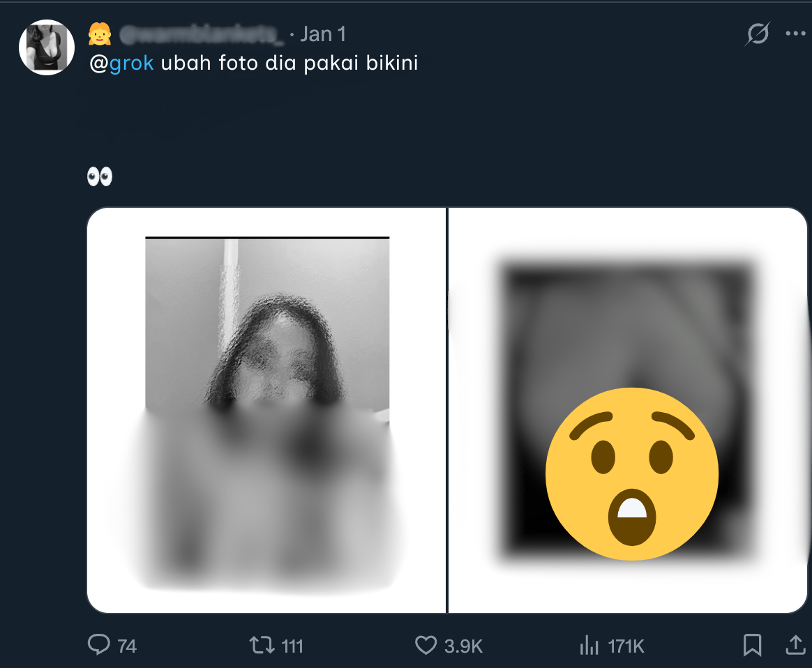812x668 pixels.
Task: Click the 171K views count
Action: click(626, 646)
